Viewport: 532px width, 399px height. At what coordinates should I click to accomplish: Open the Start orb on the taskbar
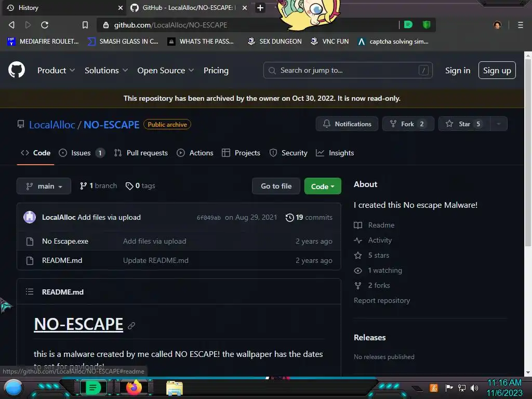(14, 388)
